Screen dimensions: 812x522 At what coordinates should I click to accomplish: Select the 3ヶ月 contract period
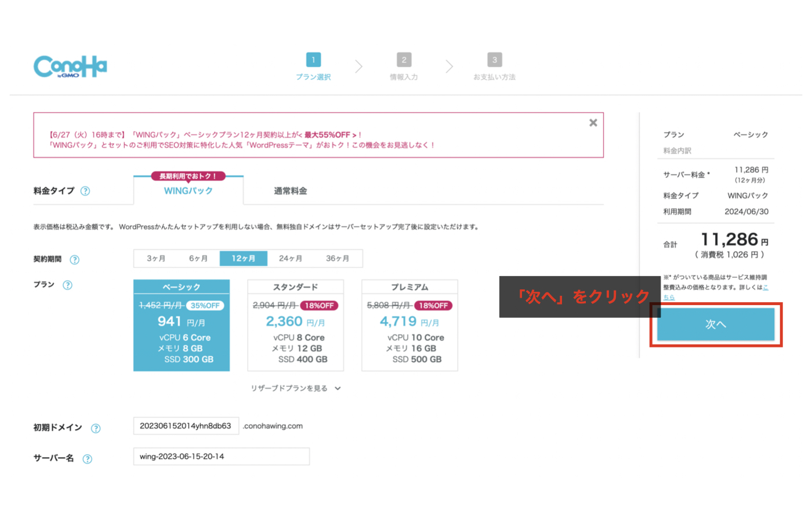tap(156, 259)
